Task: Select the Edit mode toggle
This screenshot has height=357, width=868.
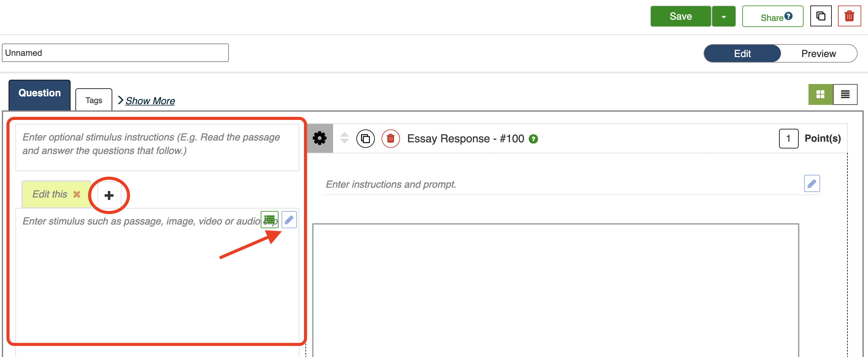Action: 742,54
